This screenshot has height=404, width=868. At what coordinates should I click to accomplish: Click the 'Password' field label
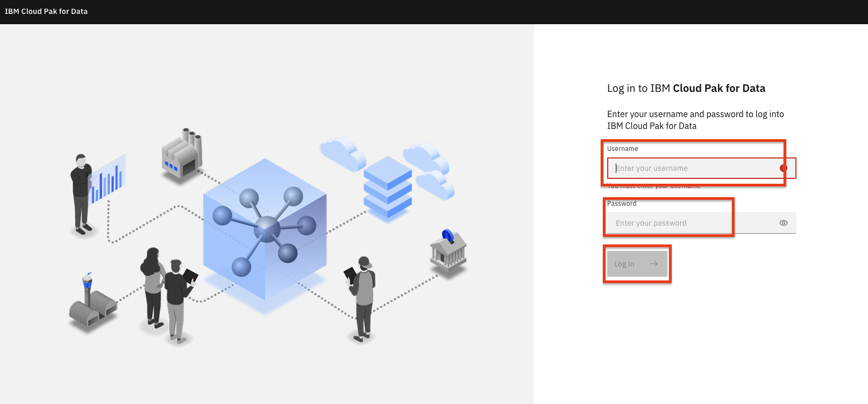(622, 204)
